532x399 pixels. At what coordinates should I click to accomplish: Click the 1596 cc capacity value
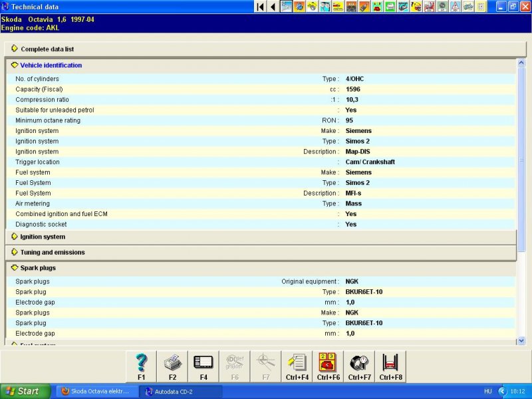[353, 89]
